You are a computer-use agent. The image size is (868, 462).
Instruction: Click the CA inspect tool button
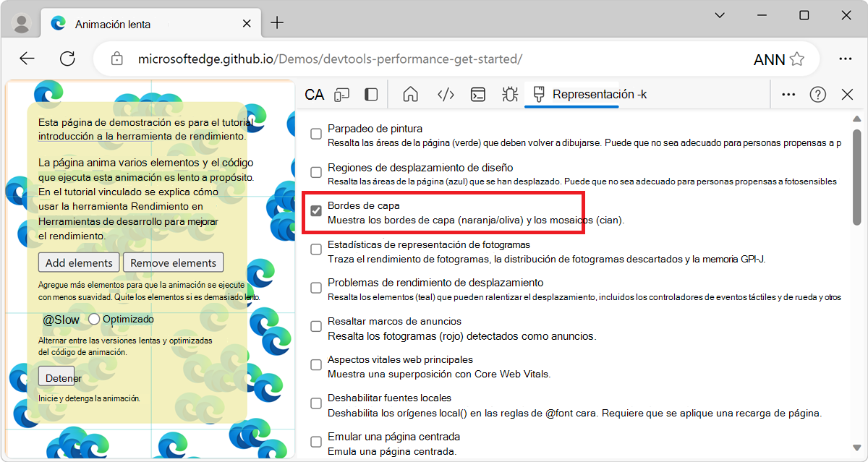(x=315, y=94)
